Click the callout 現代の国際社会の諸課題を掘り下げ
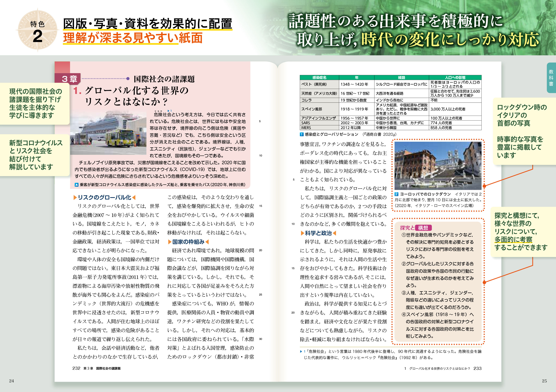Screen dimensions: 556x392 [35, 104]
